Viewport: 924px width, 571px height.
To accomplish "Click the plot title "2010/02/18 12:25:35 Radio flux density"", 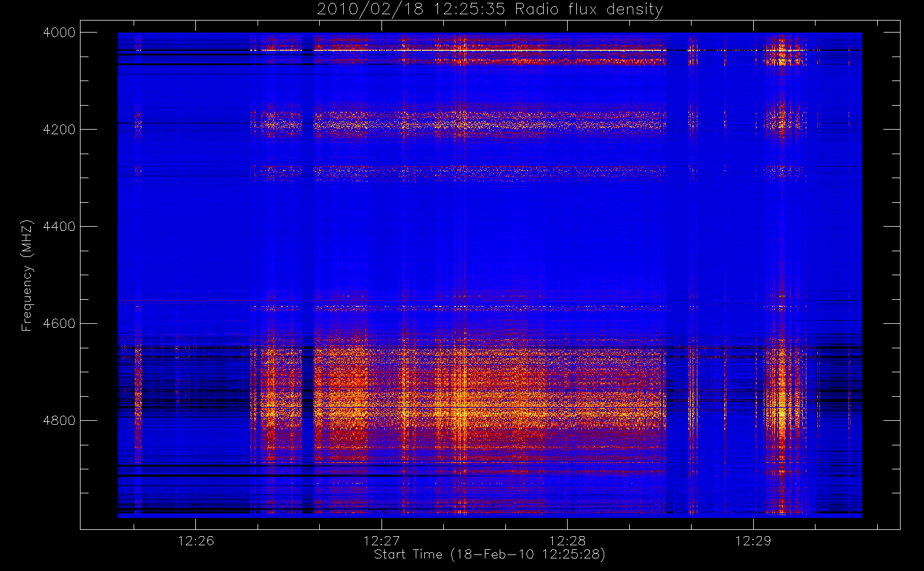I will 490,9.
